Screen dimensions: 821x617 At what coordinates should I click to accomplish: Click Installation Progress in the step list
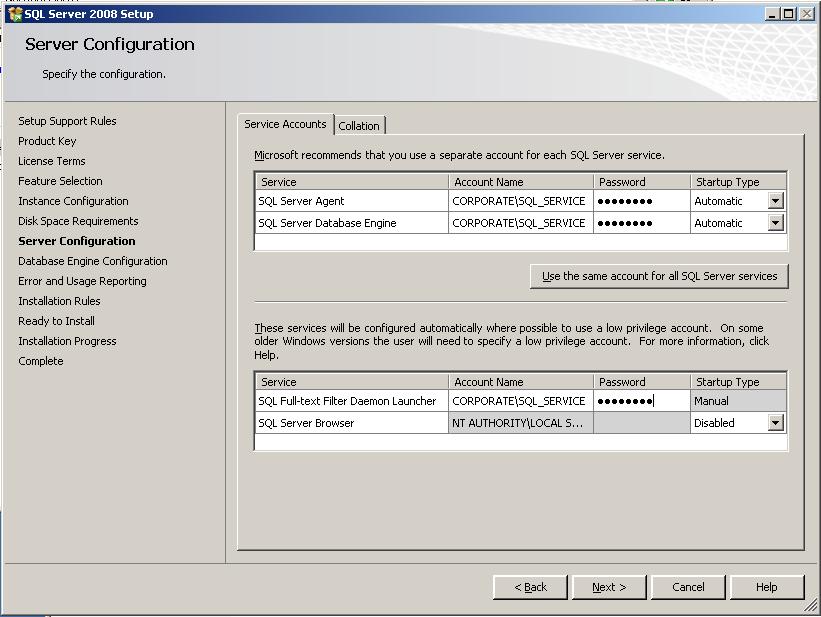click(x=67, y=341)
